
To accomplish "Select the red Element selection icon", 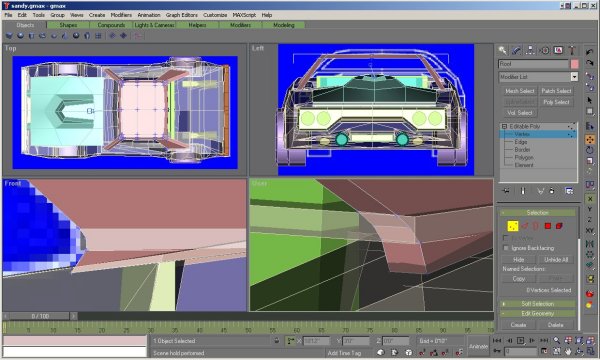I will 559,226.
